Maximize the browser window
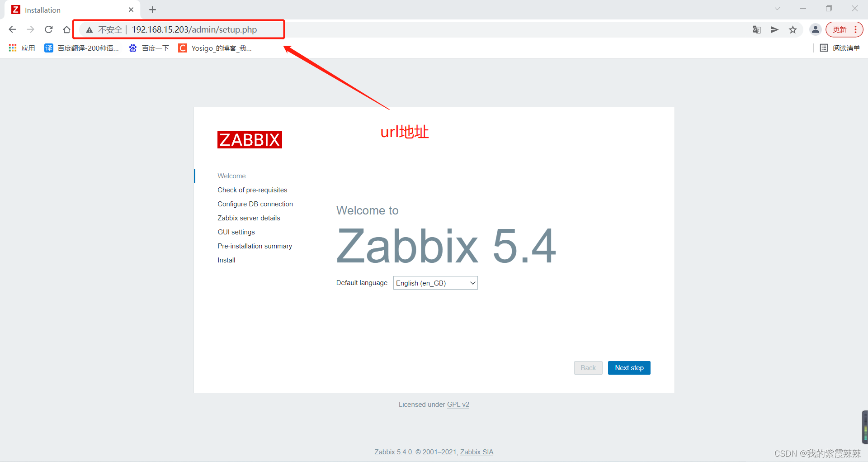This screenshot has width=868, height=462. tap(829, 9)
